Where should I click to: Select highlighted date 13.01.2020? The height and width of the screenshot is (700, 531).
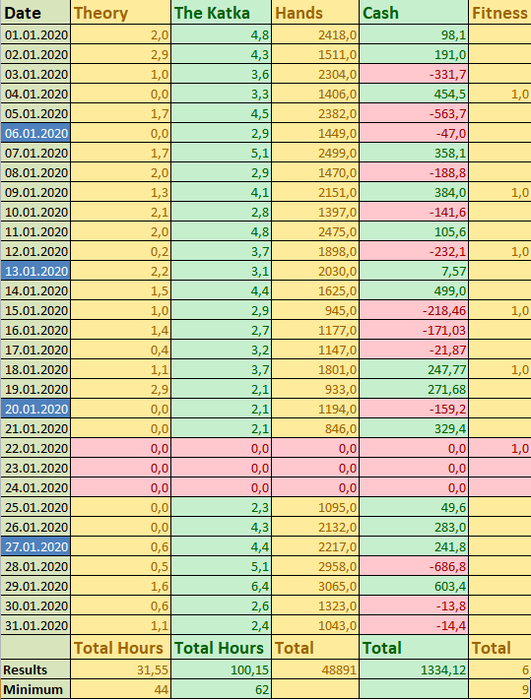coord(35,271)
